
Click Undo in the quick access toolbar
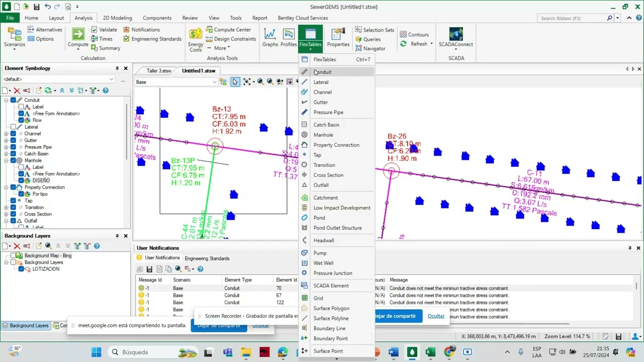(47, 7)
